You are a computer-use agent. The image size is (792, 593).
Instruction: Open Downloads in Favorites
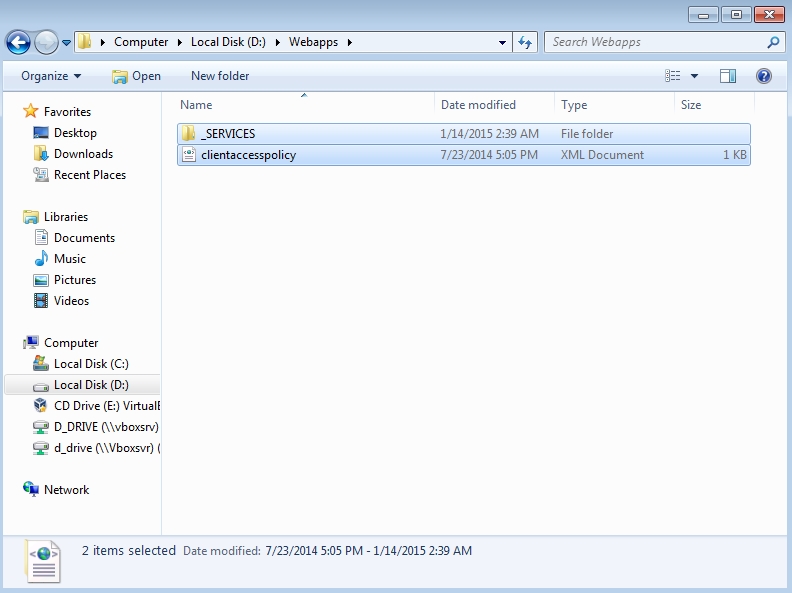click(x=83, y=154)
